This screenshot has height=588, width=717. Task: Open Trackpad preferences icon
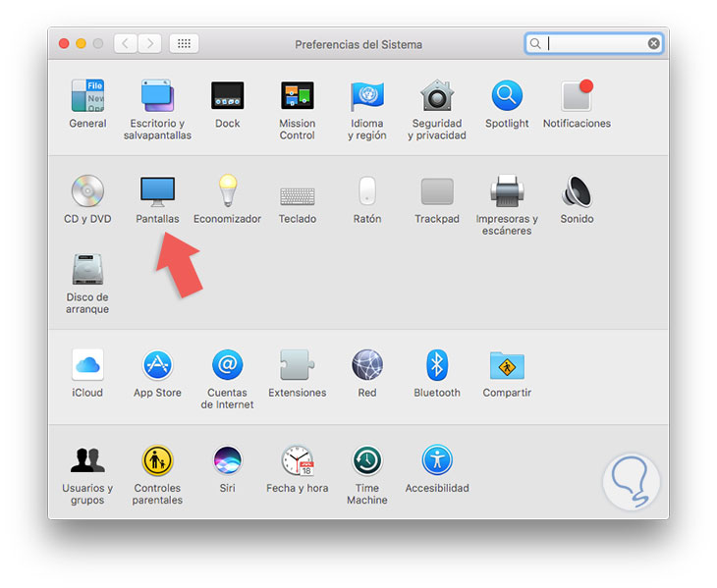tap(437, 191)
